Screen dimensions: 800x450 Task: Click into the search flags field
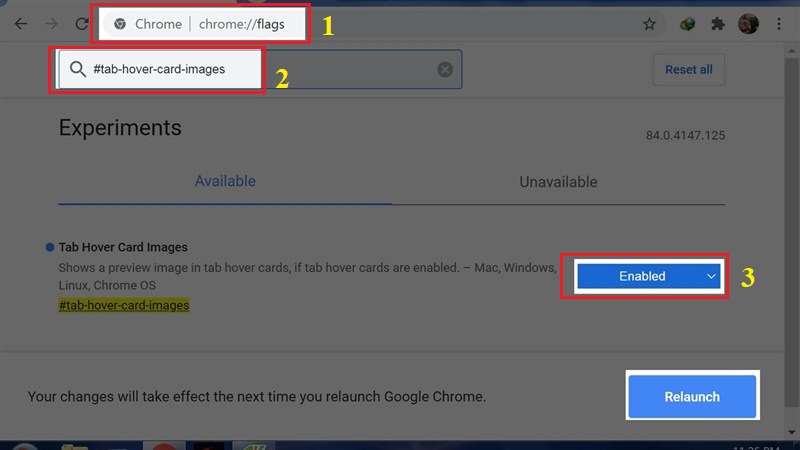point(259,69)
